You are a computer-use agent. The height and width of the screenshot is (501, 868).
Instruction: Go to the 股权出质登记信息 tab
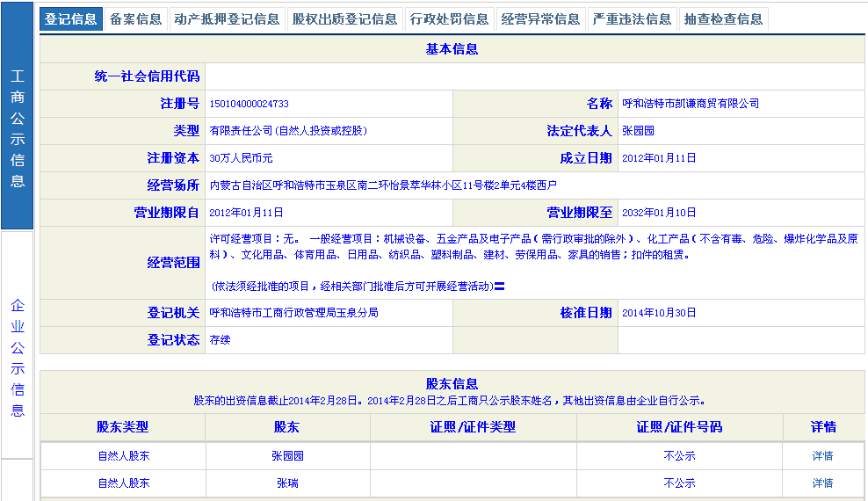click(x=344, y=19)
